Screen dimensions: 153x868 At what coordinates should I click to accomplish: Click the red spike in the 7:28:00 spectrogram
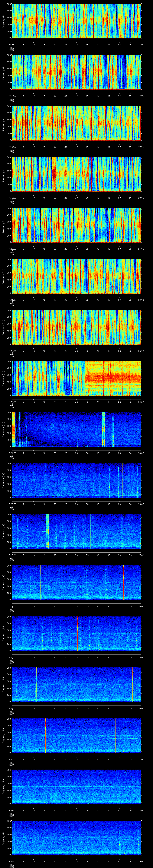[78, 633]
